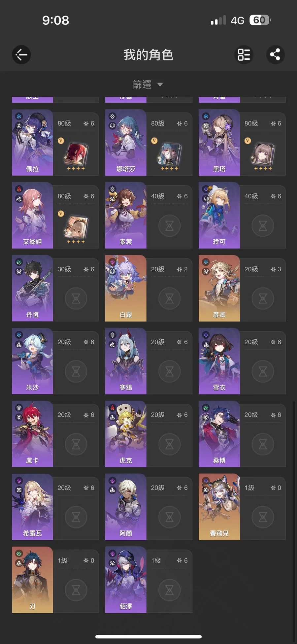Tap empty light cone slot for 雪衣

tap(263, 371)
